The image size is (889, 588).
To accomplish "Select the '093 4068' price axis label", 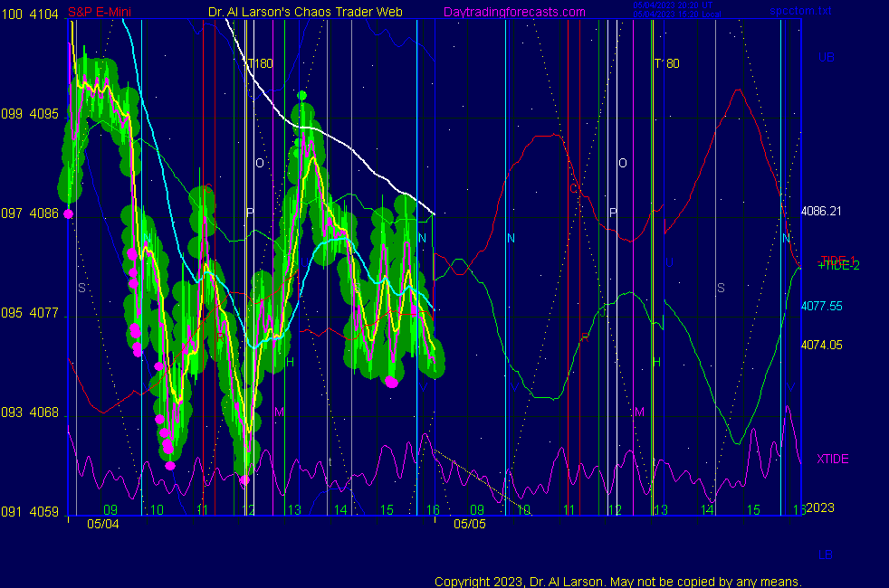I will [30, 413].
